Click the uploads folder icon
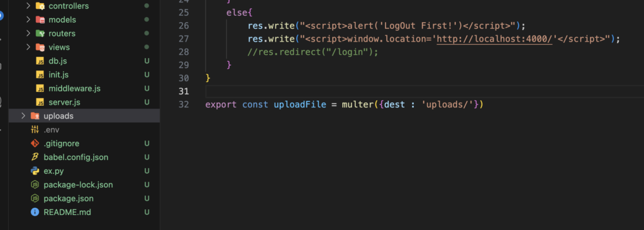Screen dimensions: 644x230 tap(35, 116)
